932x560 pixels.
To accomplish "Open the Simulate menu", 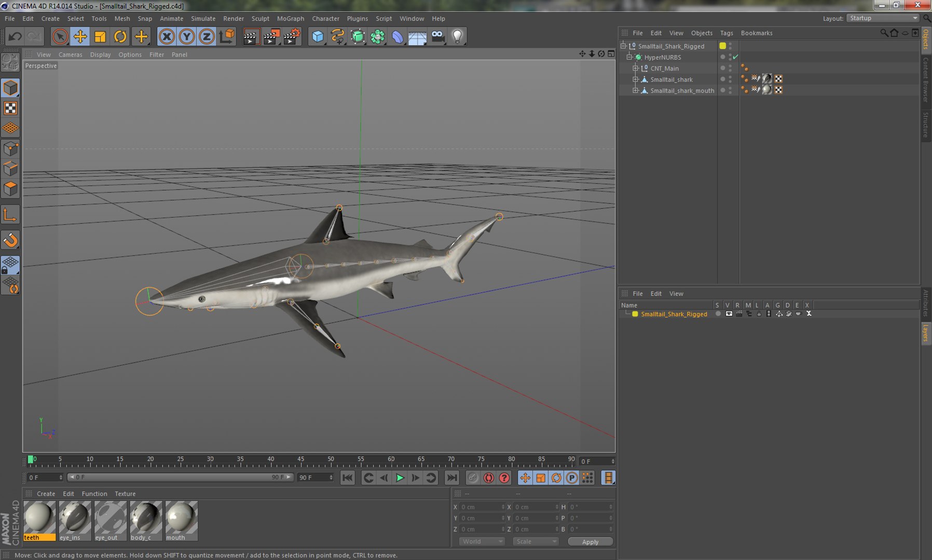I will point(203,18).
